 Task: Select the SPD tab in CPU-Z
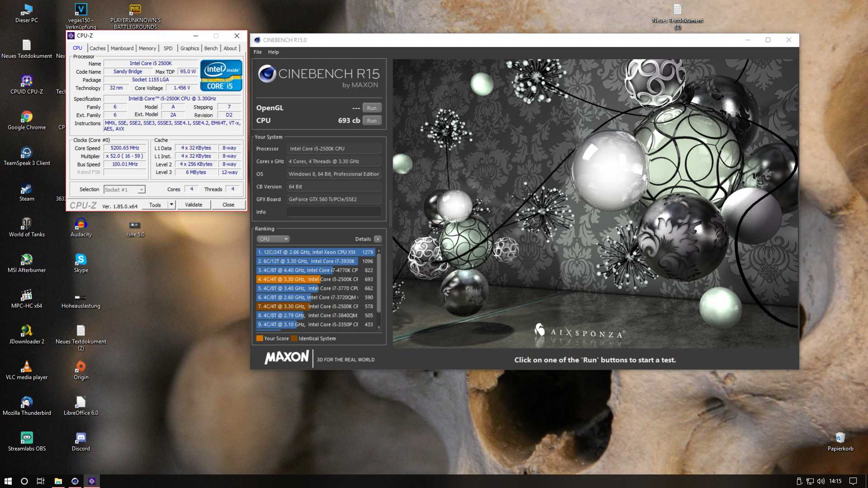pos(168,48)
